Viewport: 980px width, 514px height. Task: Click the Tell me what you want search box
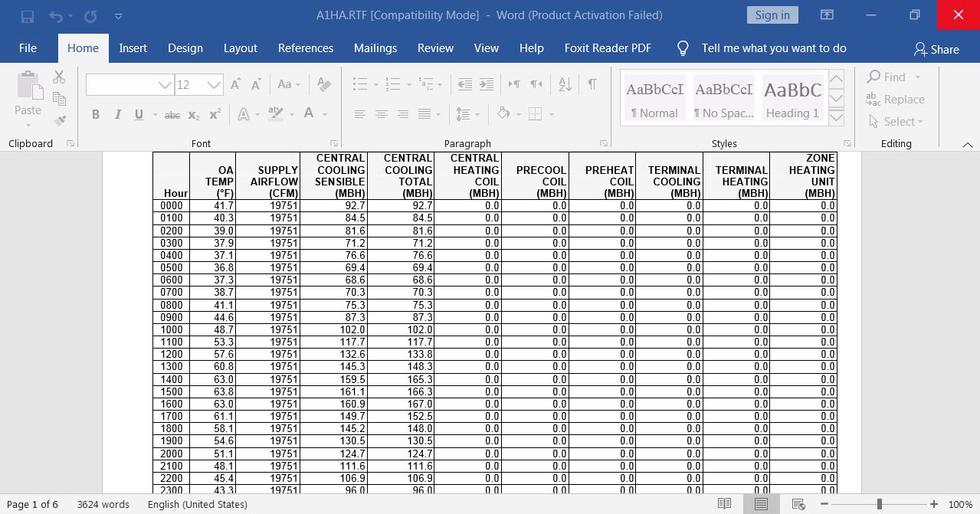(x=773, y=47)
